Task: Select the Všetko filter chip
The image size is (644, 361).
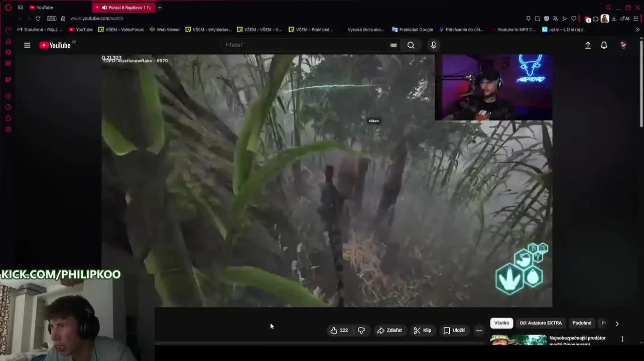Action: pos(501,323)
